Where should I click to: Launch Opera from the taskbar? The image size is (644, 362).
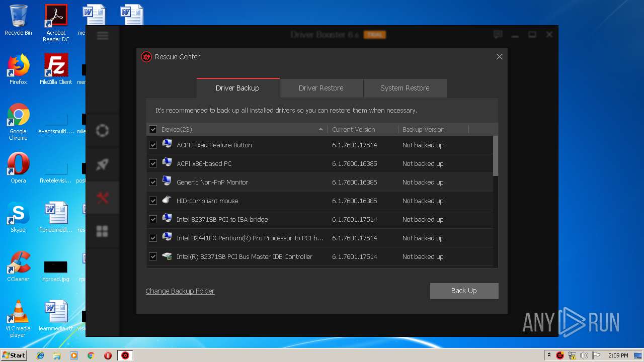tap(108, 355)
